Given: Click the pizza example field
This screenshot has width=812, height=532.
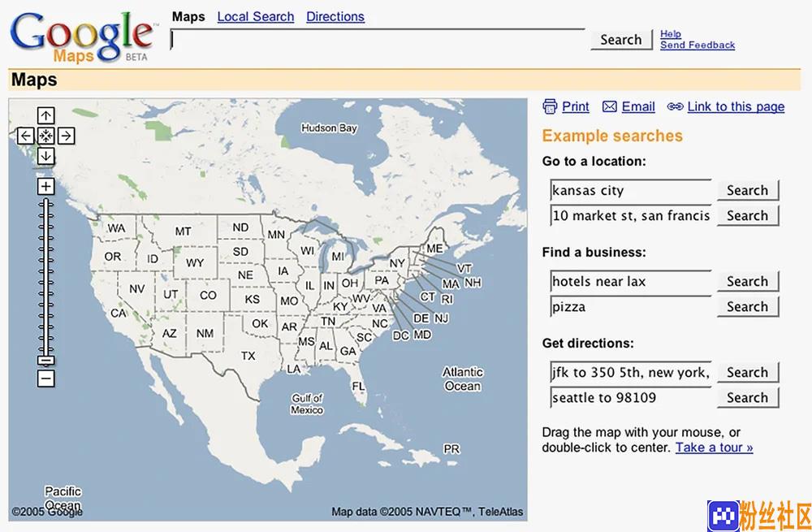Looking at the screenshot, I should [631, 307].
